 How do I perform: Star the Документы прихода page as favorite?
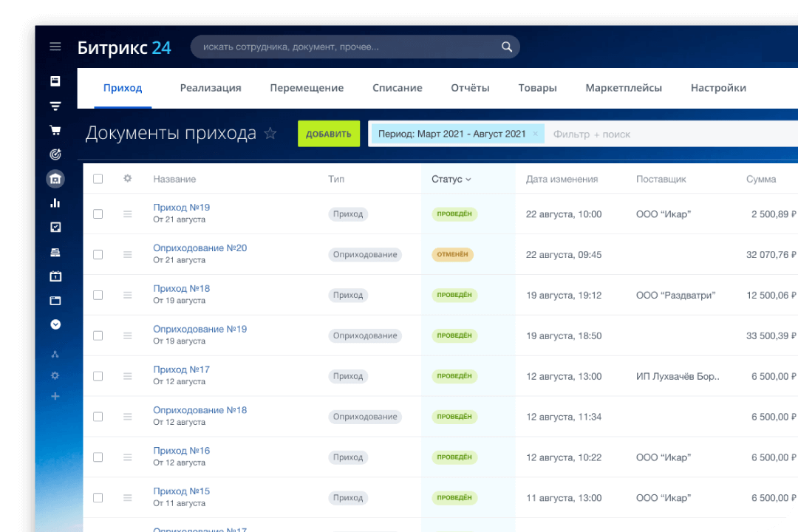point(270,134)
